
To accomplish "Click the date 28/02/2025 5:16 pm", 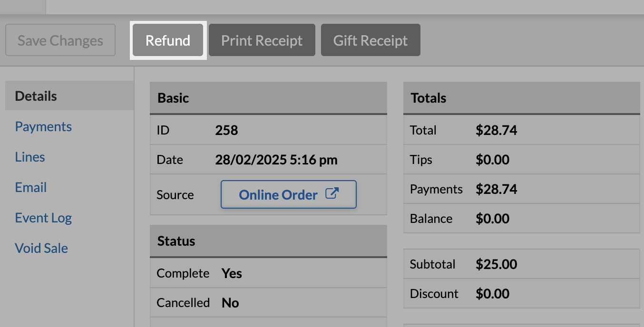I will click(x=276, y=160).
